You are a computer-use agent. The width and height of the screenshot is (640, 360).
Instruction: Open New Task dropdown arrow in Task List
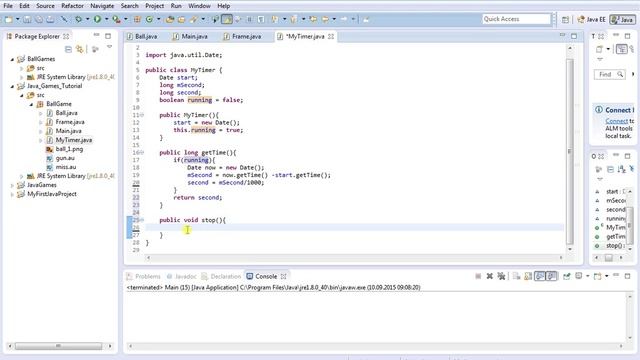pyautogui.click(x=608, y=49)
